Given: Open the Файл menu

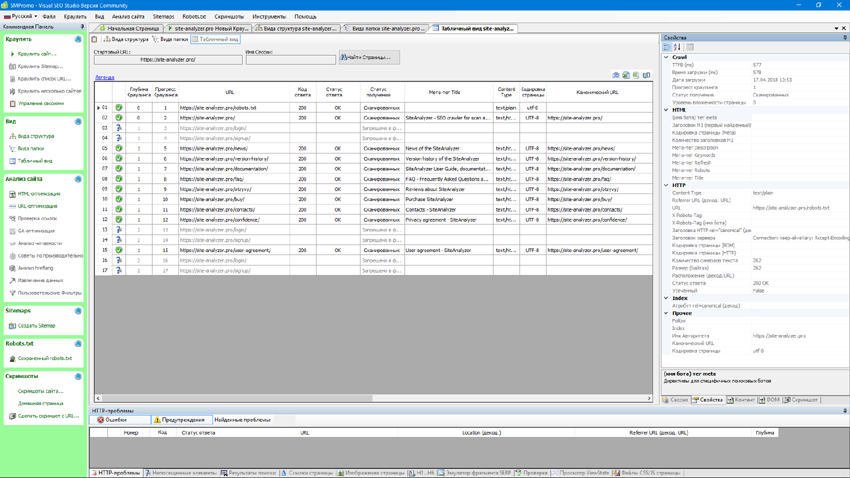Looking at the screenshot, I should pos(49,16).
